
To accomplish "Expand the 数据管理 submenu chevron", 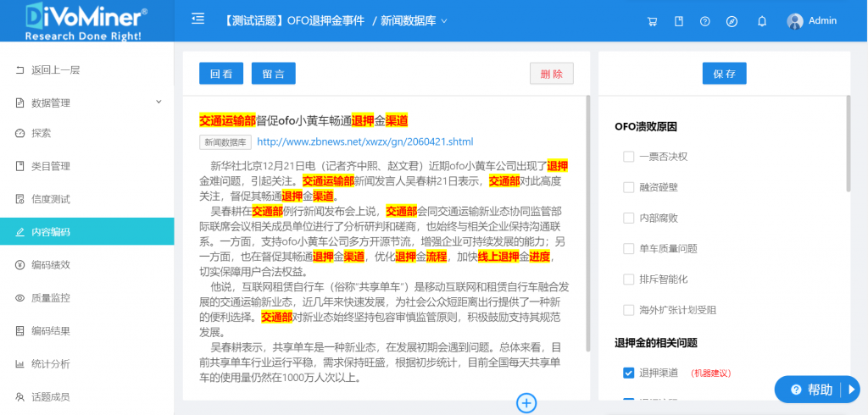I will click(159, 102).
